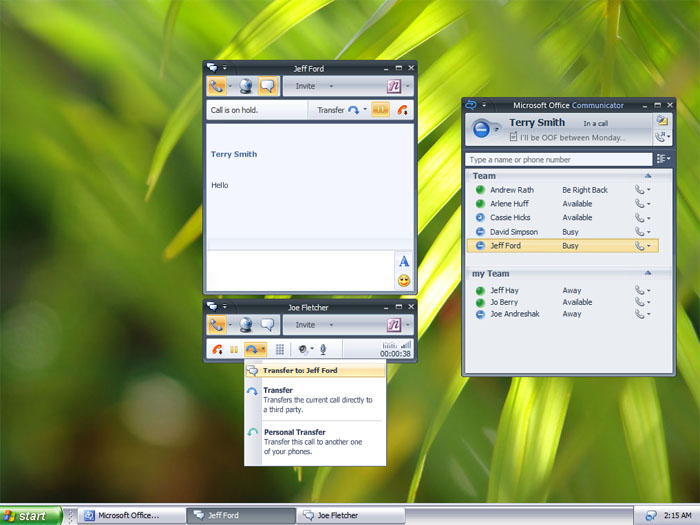
Task: Call Jeff Hay with phone icon
Action: [x=640, y=291]
